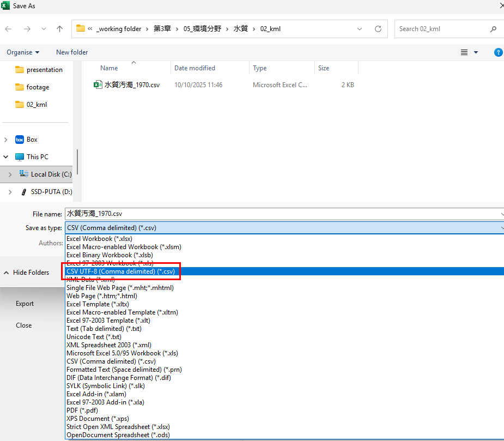Open the address bar history dropdown

360,29
